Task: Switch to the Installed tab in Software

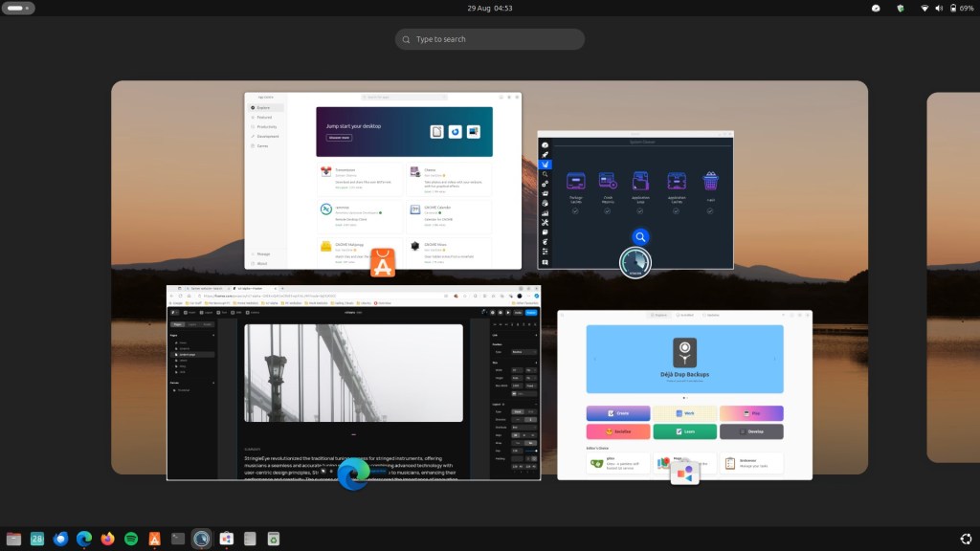Action: click(x=684, y=315)
